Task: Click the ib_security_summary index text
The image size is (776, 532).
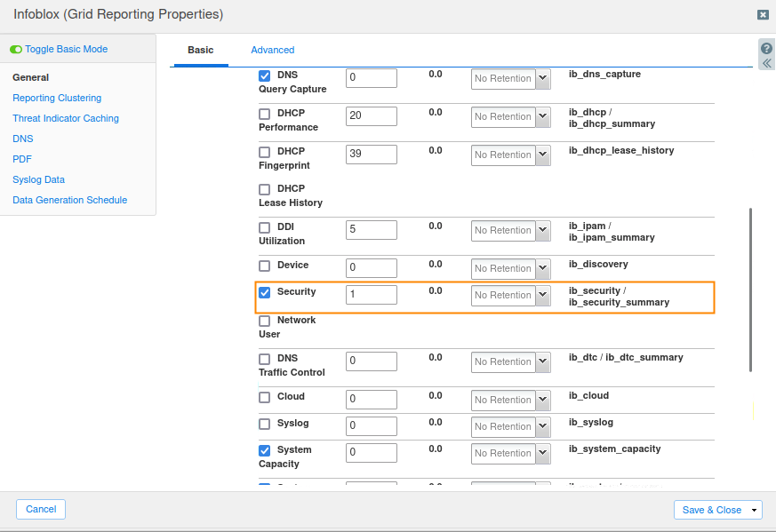Action: coord(620,303)
